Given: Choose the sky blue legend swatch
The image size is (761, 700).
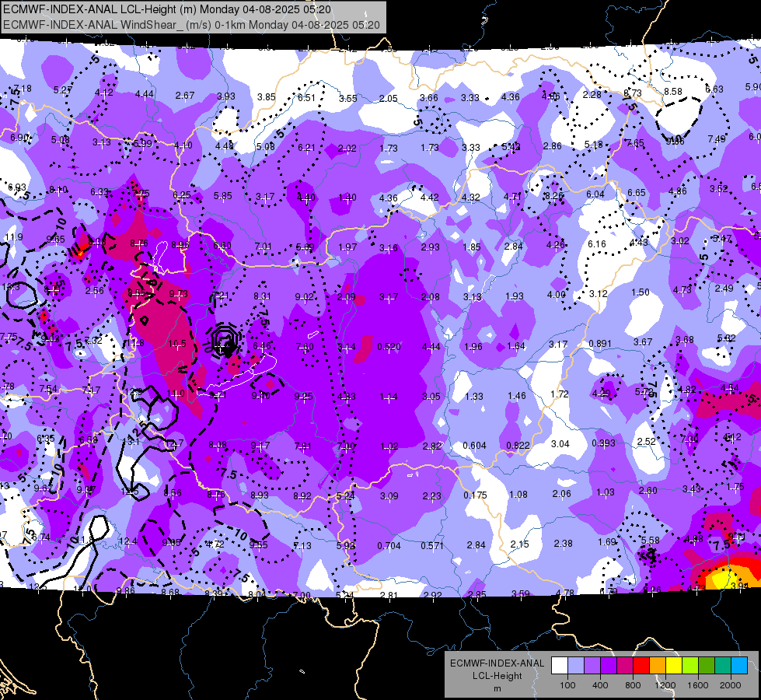Looking at the screenshot, I should (739, 665).
